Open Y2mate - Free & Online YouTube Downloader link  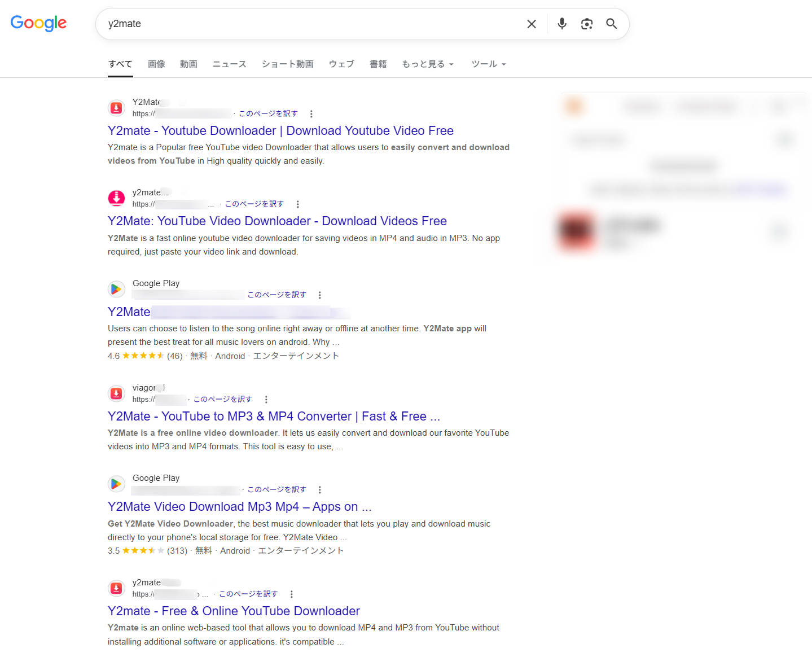pyautogui.click(x=234, y=611)
